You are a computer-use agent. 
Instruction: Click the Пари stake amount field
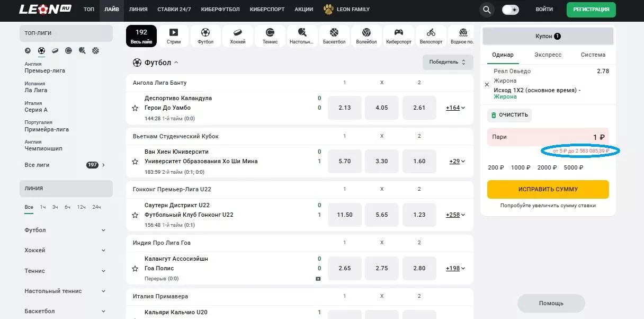548,137
